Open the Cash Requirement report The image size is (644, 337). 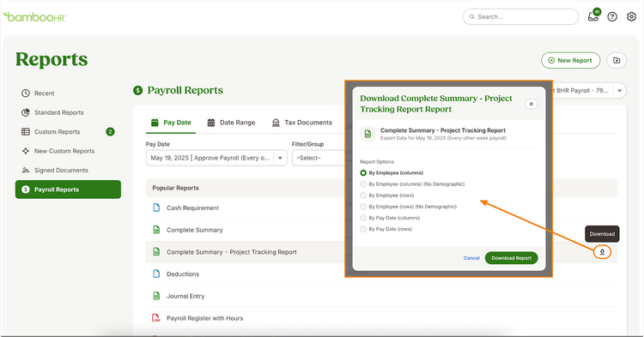(192, 208)
